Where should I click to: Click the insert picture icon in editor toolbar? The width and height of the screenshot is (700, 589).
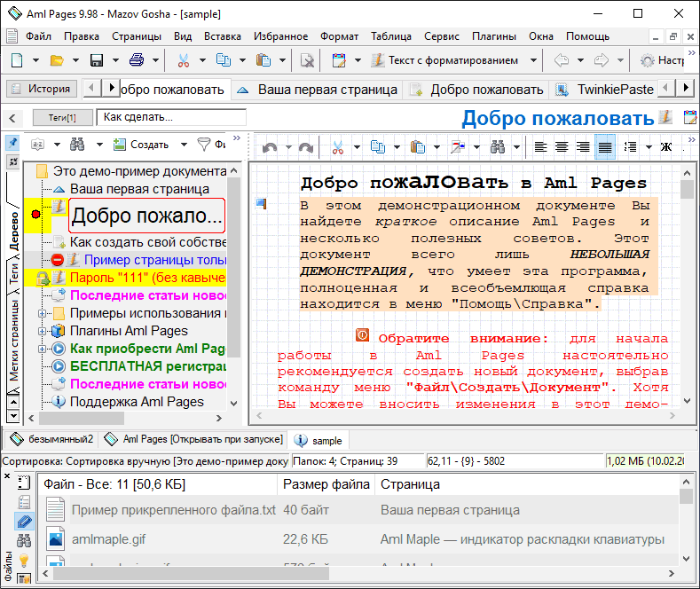point(458,146)
